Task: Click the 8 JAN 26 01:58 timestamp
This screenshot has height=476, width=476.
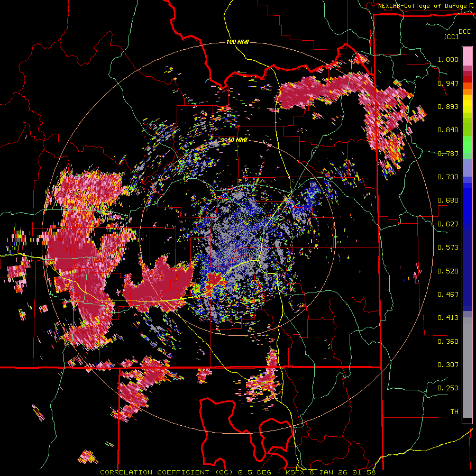Action: pos(343,472)
